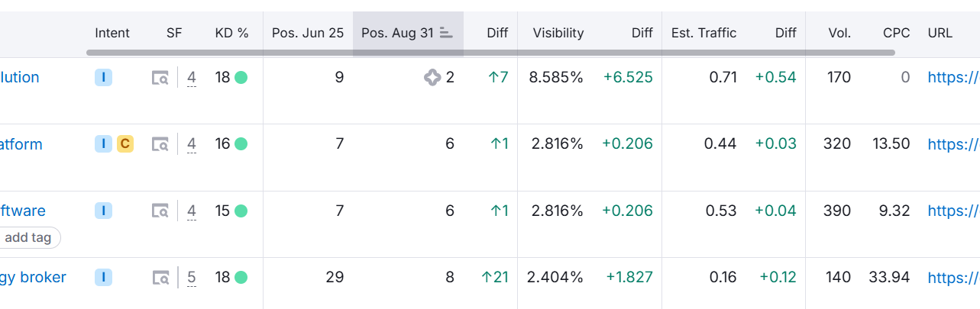The image size is (980, 309).
Task: Expand SF count 5 in the 'gy broker' row
Action: point(192,278)
